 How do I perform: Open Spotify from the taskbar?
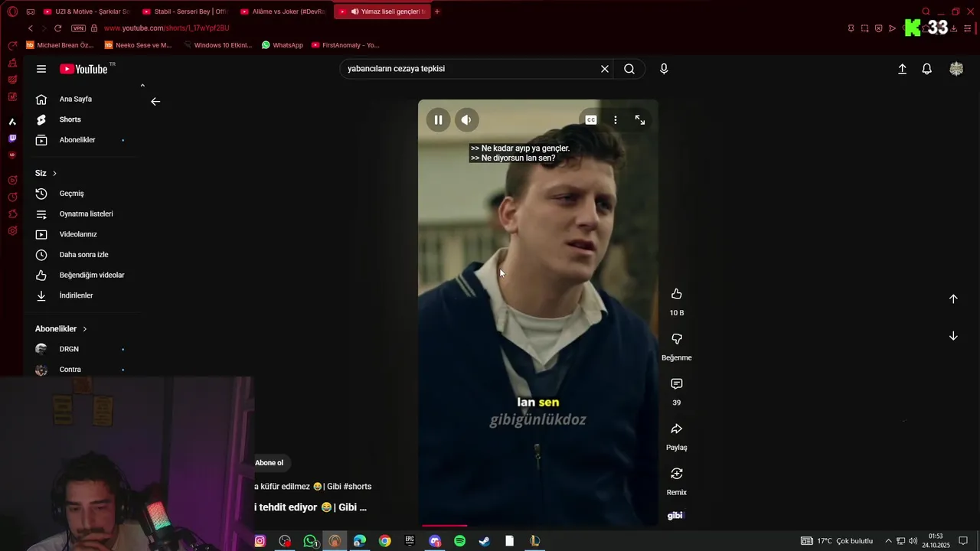pos(459,541)
